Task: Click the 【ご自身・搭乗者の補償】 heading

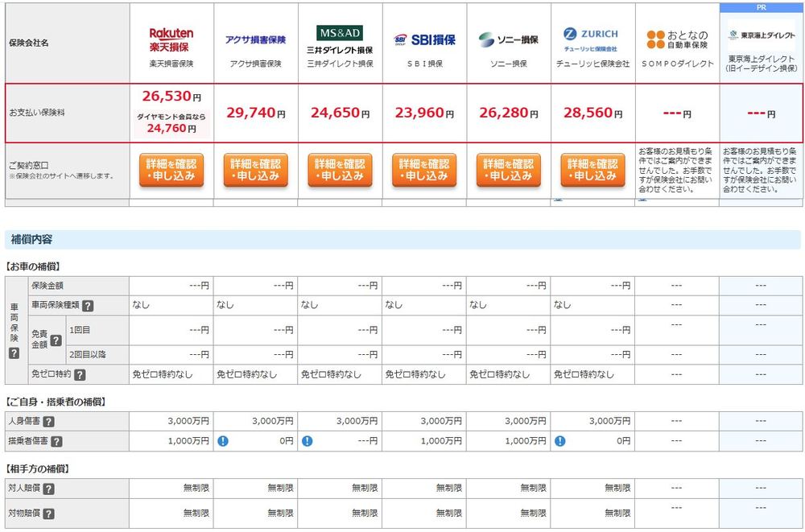Action: tap(56, 402)
